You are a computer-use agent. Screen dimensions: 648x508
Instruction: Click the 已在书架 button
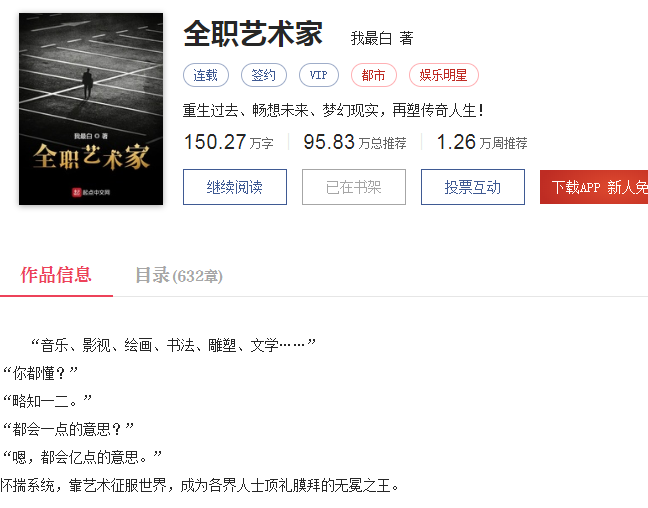(x=354, y=187)
